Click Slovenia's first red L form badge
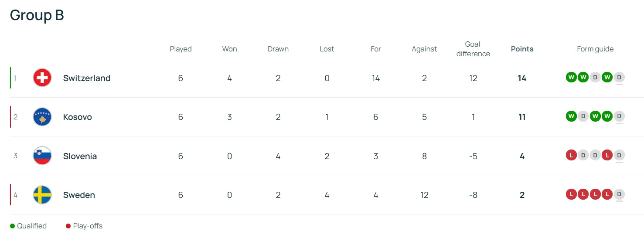This screenshot has width=644, height=238. (571, 156)
